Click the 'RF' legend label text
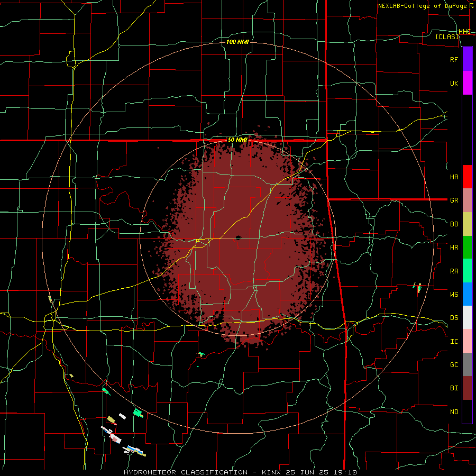Viewport: 476px width, 476px height. [x=454, y=59]
